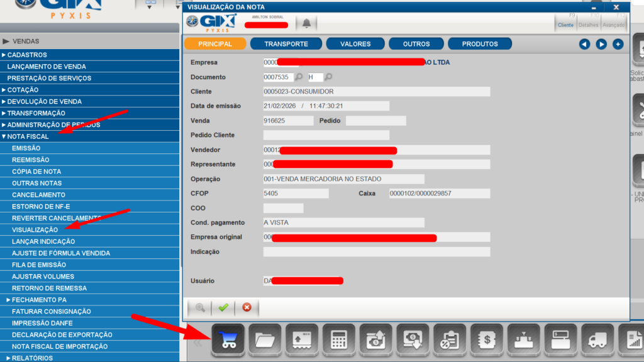The image size is (644, 362).
Task: Expand the CADASTROS menu group
Action: pos(26,55)
